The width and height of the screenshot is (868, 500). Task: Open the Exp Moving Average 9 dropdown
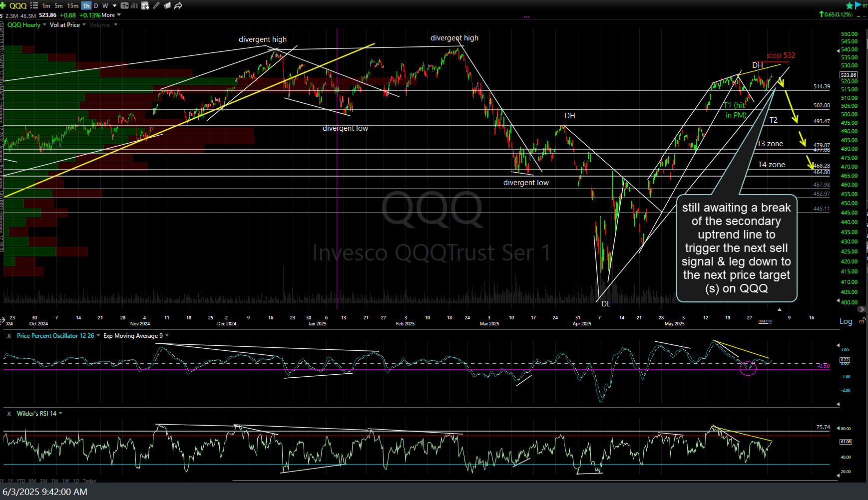point(132,336)
